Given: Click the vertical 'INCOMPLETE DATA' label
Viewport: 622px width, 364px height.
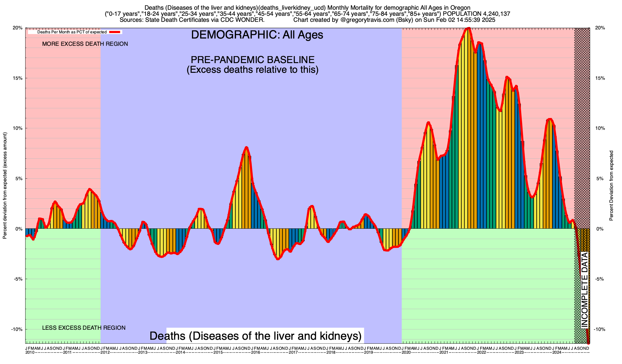Looking at the screenshot, I should click(584, 290).
